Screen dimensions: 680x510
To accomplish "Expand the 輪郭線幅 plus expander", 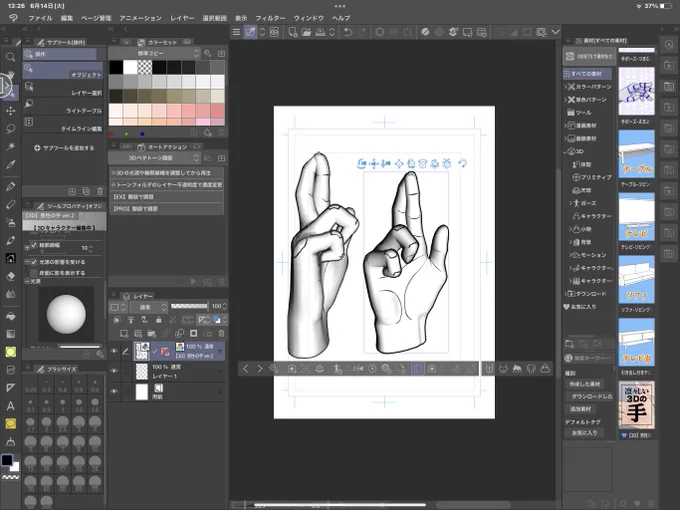I will 27,248.
